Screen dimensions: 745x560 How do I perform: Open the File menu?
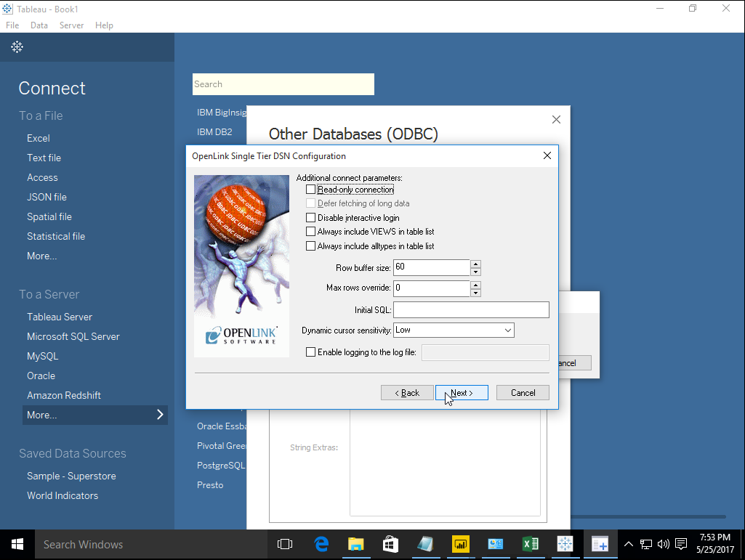12,25
